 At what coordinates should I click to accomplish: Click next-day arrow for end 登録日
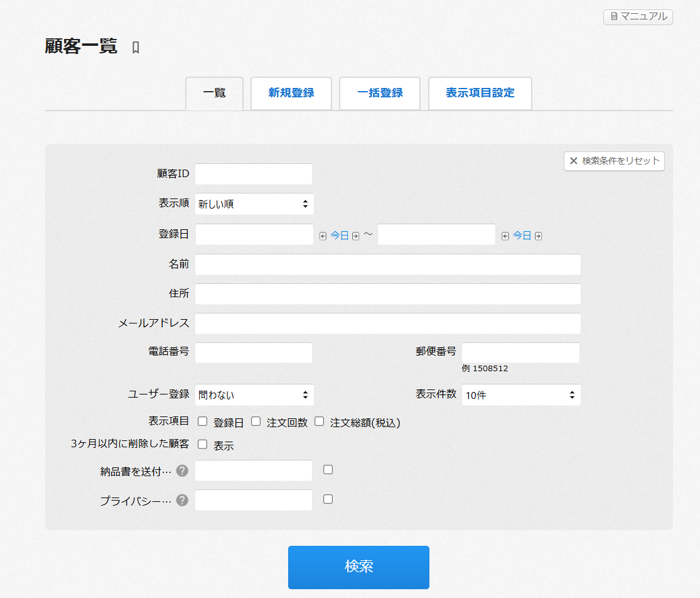coord(538,236)
